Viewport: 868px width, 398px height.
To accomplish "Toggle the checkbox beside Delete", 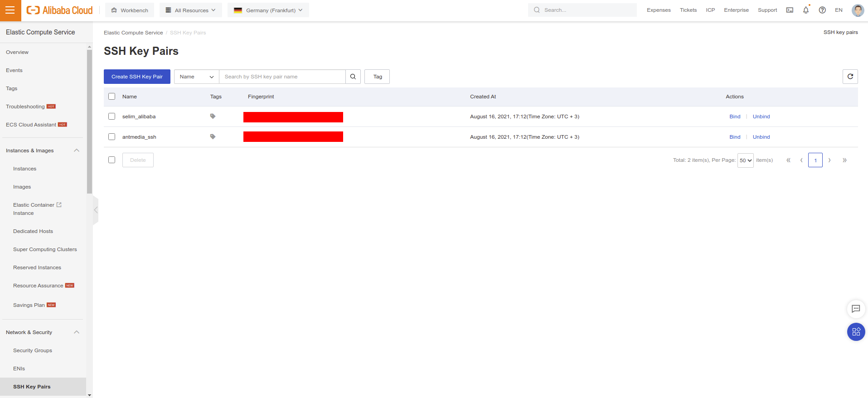I will point(112,160).
